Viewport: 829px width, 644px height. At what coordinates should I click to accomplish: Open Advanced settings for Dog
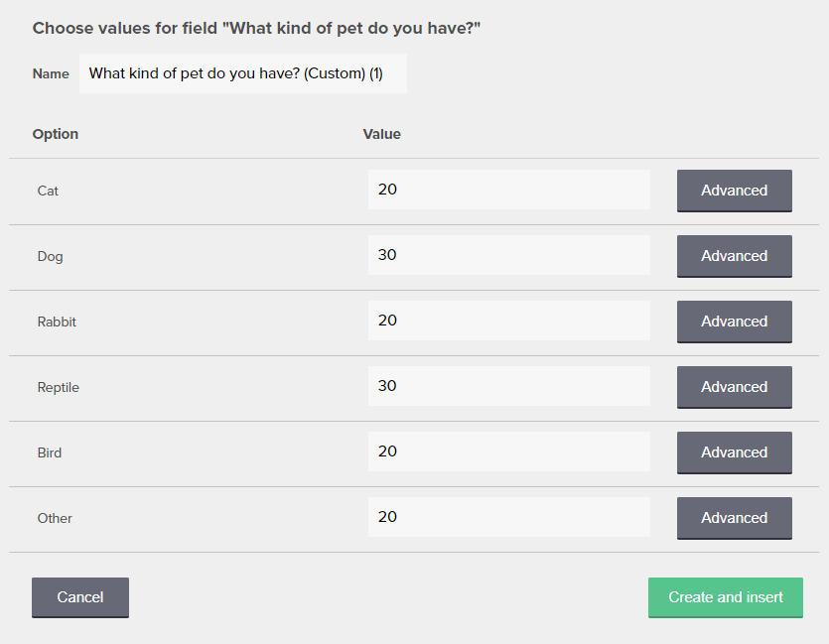pos(734,256)
